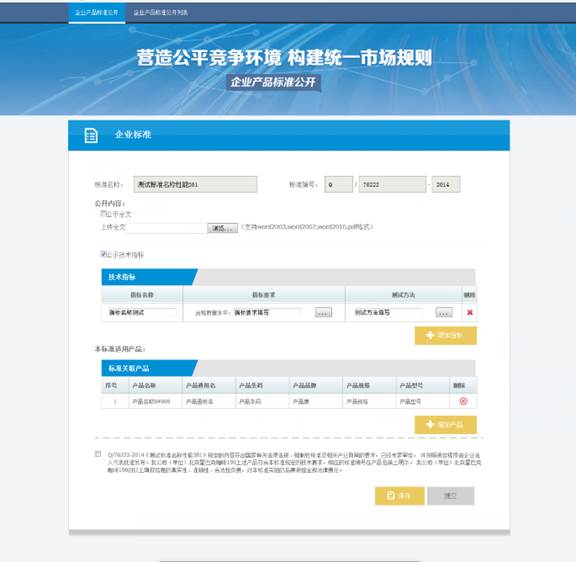Click the indicator name input in table
The image size is (576, 562).
point(142,313)
